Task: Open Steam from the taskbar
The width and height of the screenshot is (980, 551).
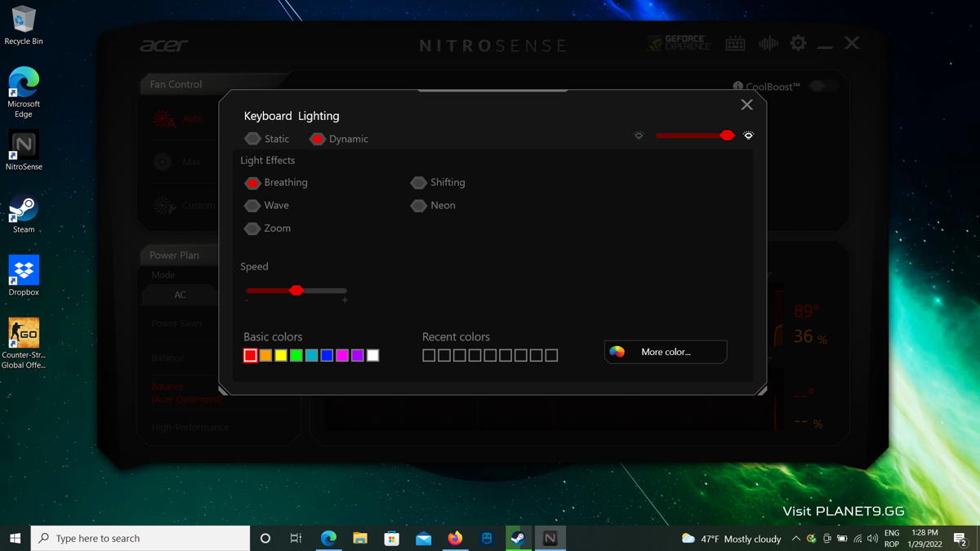Action: coord(518,538)
